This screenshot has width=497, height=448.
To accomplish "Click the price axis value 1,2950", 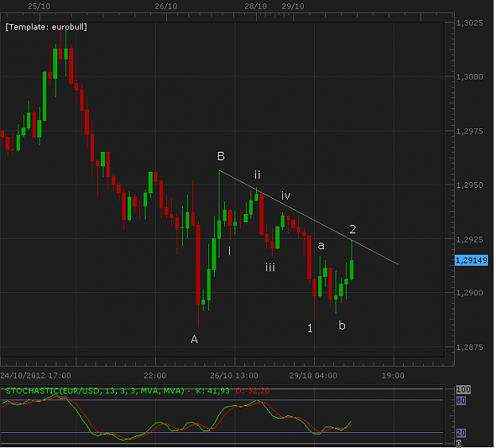I will [469, 185].
